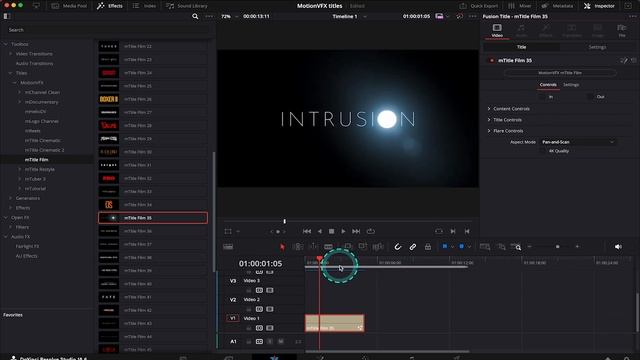Zoom out timeline with minus button
Viewport: 640px width, 360px height.
pos(529,247)
